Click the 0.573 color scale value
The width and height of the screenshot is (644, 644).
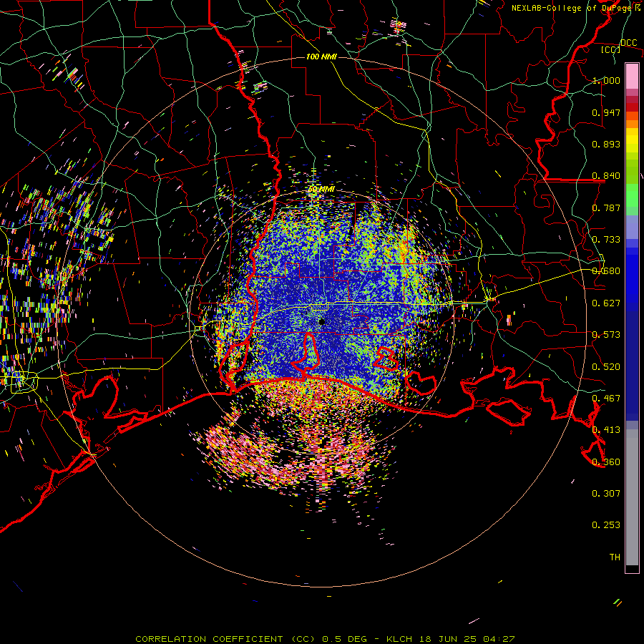606,335
